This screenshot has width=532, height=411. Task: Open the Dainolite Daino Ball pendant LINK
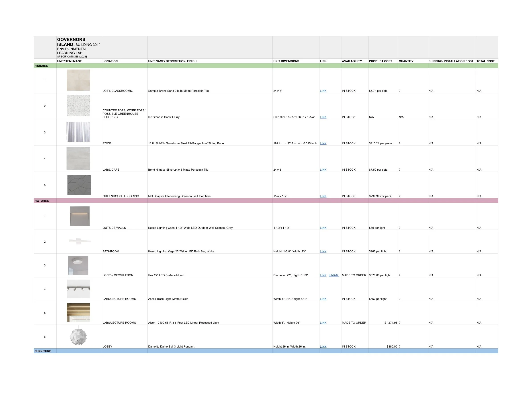(323, 347)
